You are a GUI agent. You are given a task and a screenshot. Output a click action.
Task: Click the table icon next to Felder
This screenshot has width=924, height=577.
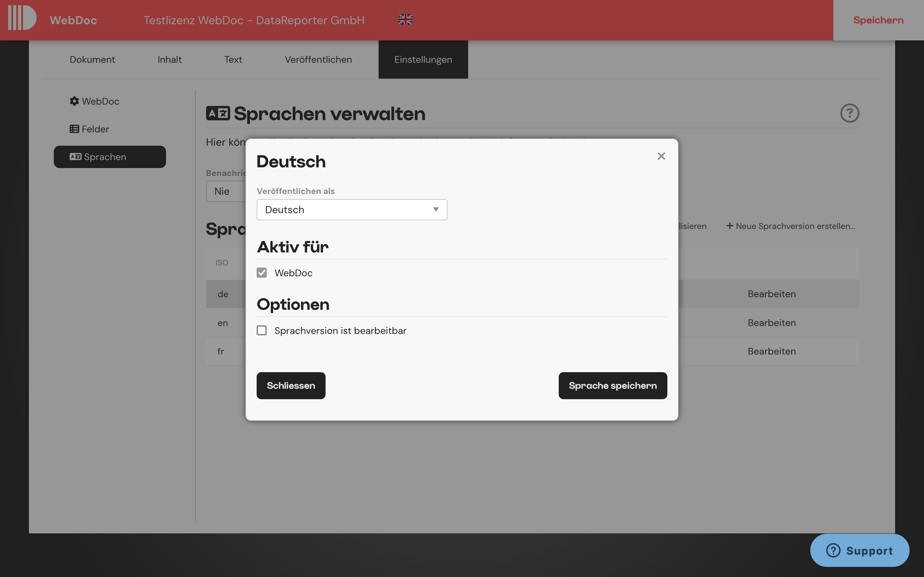click(74, 129)
